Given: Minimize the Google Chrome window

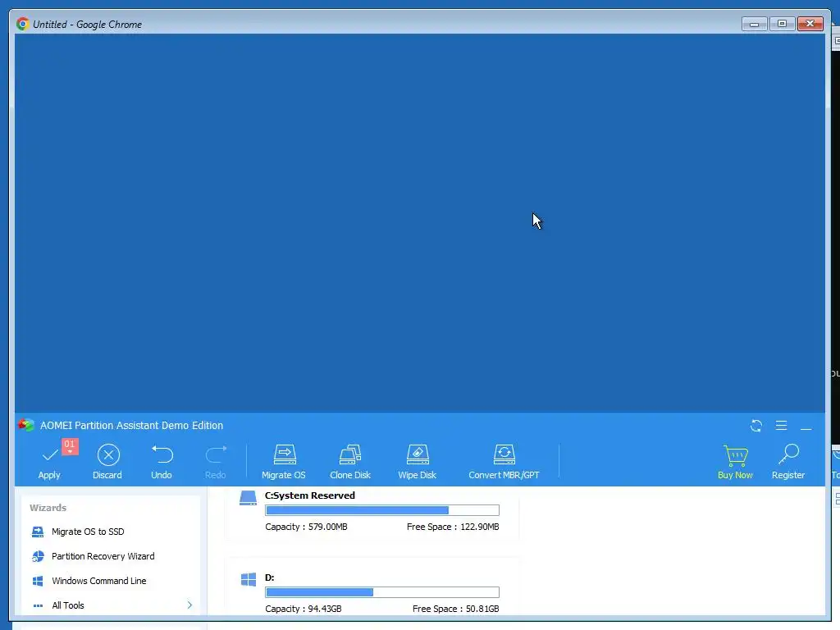Looking at the screenshot, I should point(755,24).
